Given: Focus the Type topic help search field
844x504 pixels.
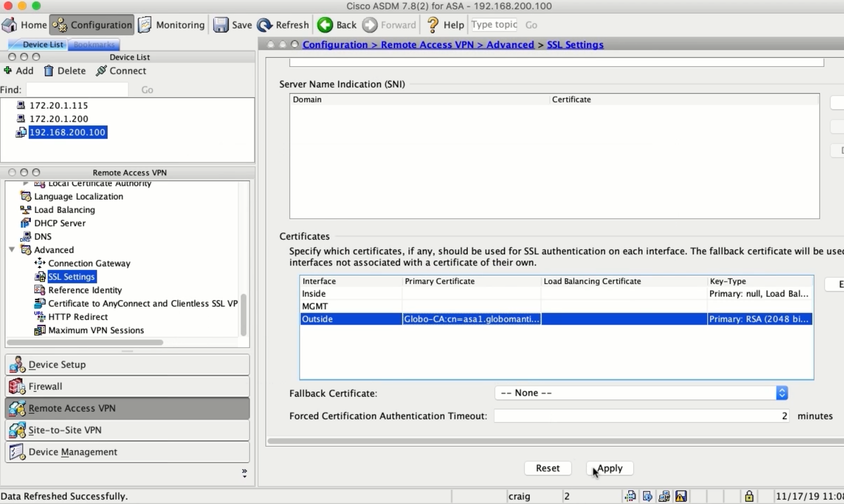Looking at the screenshot, I should 494,25.
